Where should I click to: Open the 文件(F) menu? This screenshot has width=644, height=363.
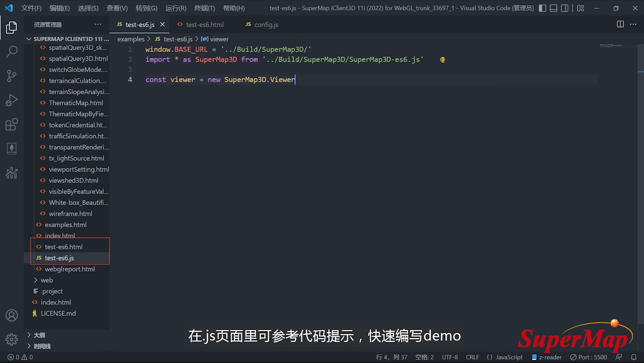click(x=31, y=8)
